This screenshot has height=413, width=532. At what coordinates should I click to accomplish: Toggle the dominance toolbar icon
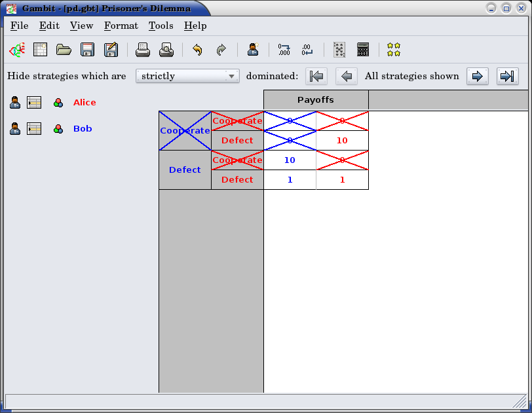(x=339, y=50)
